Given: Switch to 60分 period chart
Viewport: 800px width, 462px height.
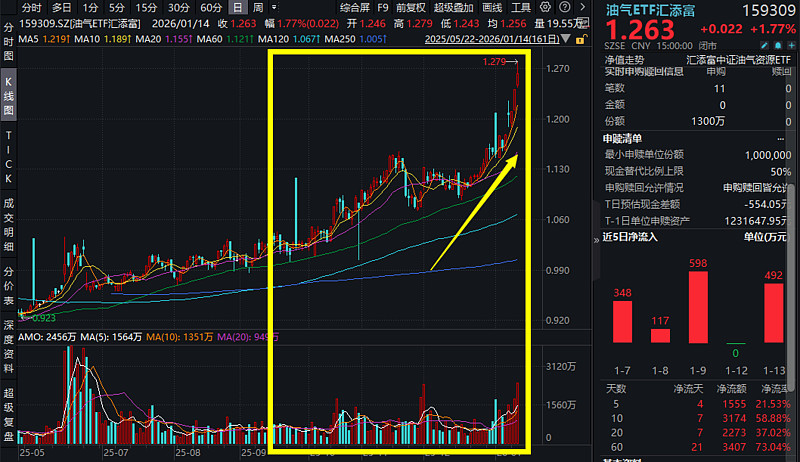Looking at the screenshot, I should [211, 7].
